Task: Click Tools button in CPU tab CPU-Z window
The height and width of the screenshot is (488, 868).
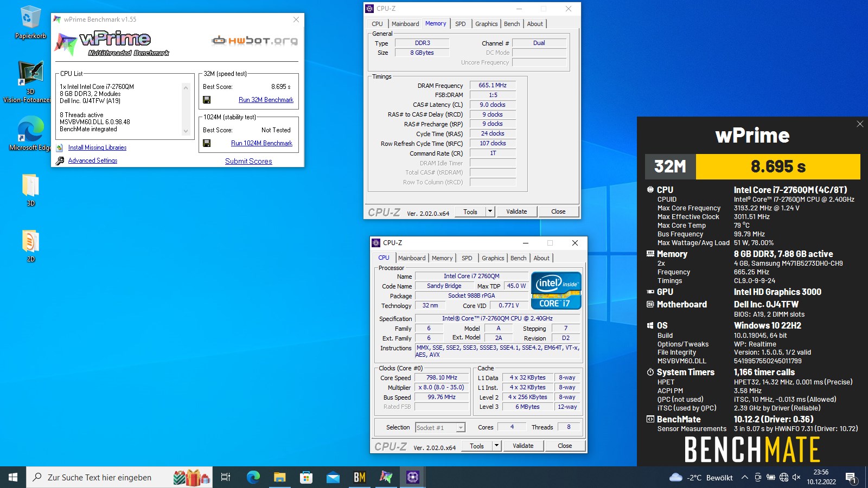Action: click(477, 446)
